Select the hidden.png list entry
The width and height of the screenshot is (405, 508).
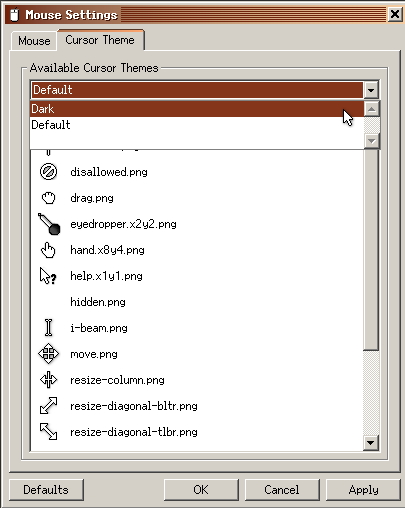(98, 302)
